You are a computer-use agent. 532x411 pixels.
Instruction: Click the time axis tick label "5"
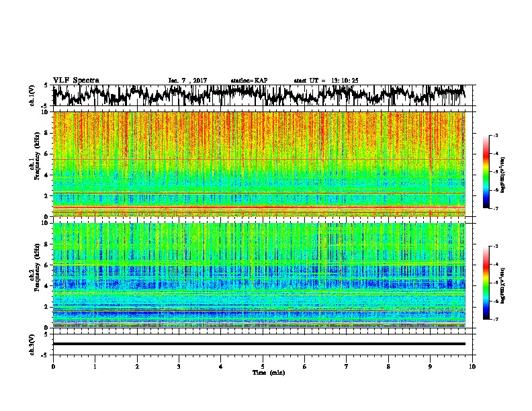[263, 367]
